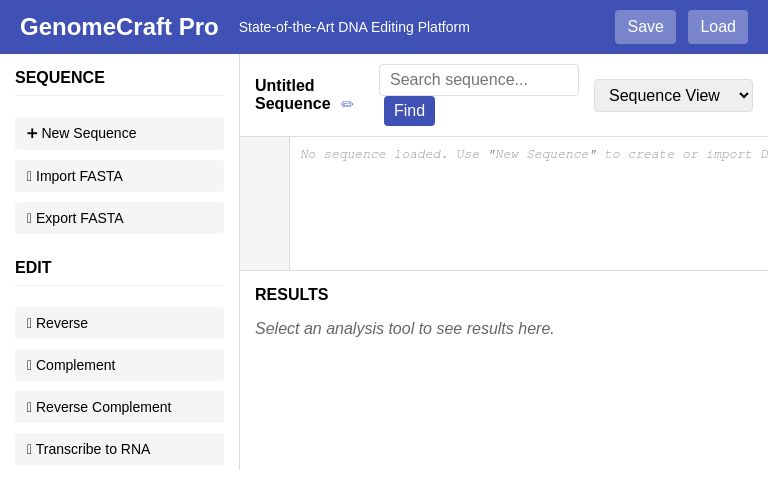Select Export FASTA in the sidebar

[119, 218]
